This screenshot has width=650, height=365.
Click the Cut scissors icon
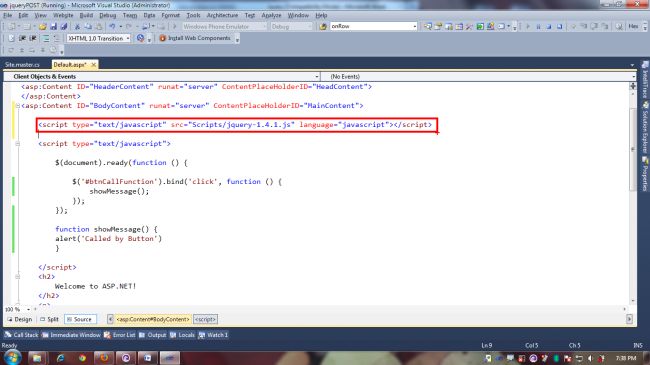click(x=77, y=27)
